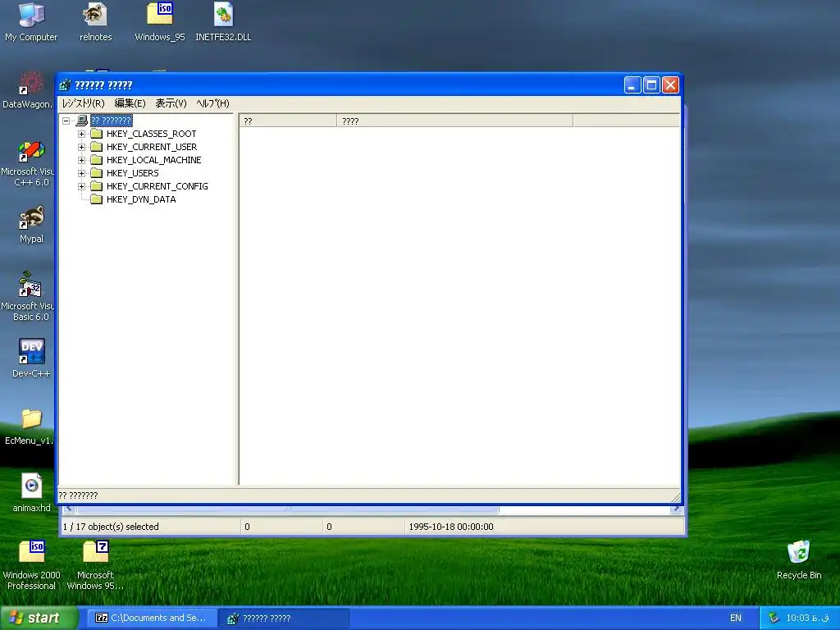Image resolution: width=840 pixels, height=630 pixels.
Task: Open the レジストリ(R) menu
Action: [x=83, y=103]
